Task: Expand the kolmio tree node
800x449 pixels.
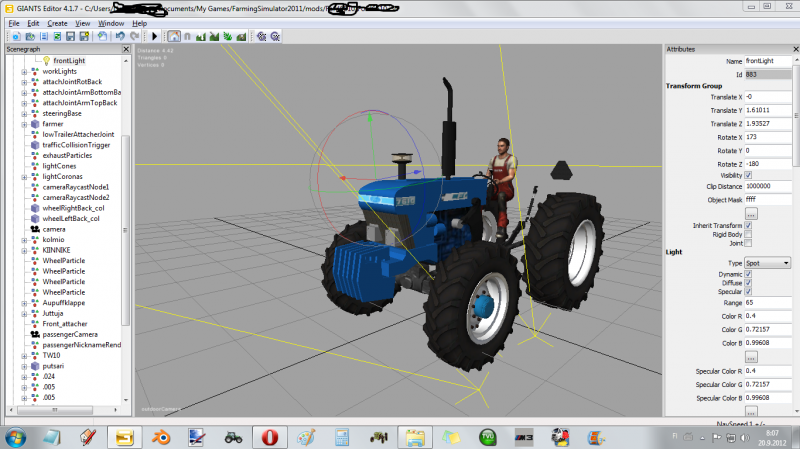Action: 24,240
